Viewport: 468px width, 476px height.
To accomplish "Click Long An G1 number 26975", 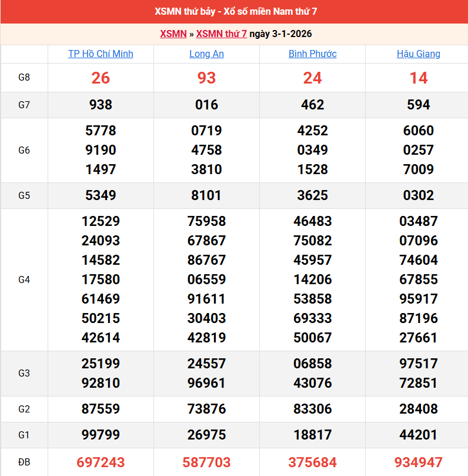I will click(x=206, y=435).
